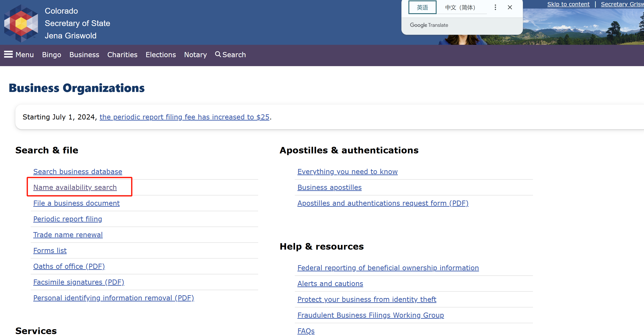The image size is (644, 336).
Task: Open Name availability search link
Action: (x=75, y=187)
